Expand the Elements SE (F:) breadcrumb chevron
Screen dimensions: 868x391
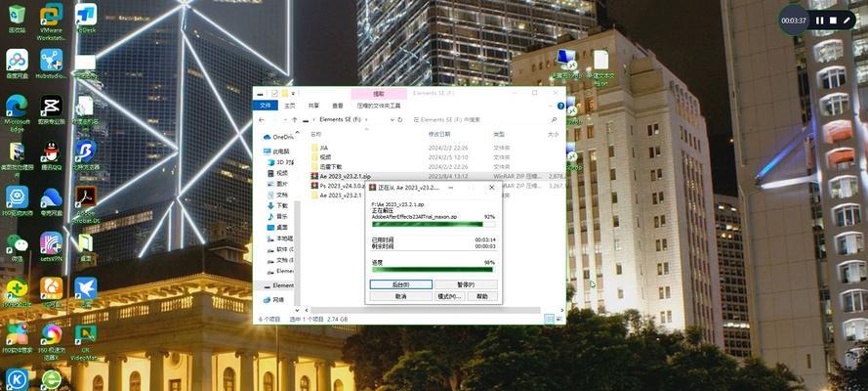click(x=365, y=119)
